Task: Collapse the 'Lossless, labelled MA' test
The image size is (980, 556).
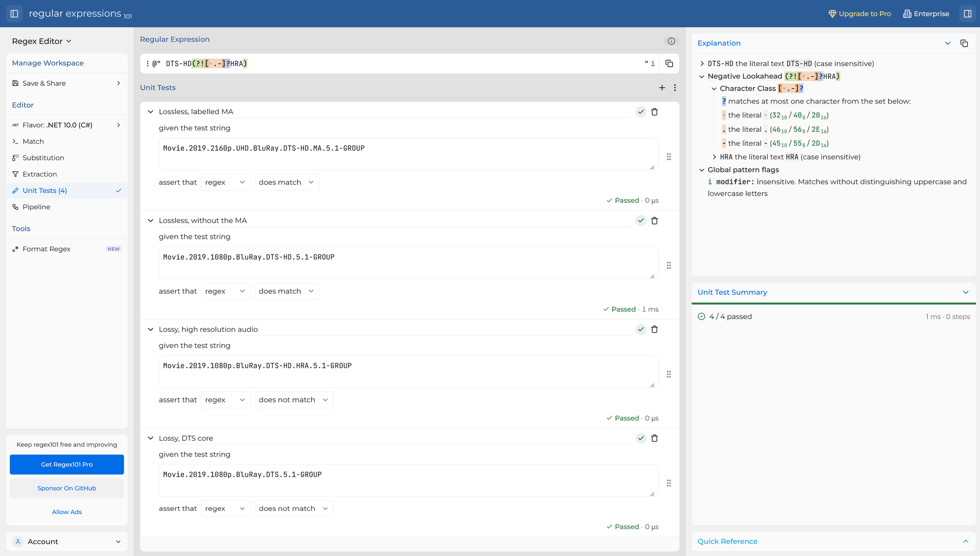Action: (151, 112)
